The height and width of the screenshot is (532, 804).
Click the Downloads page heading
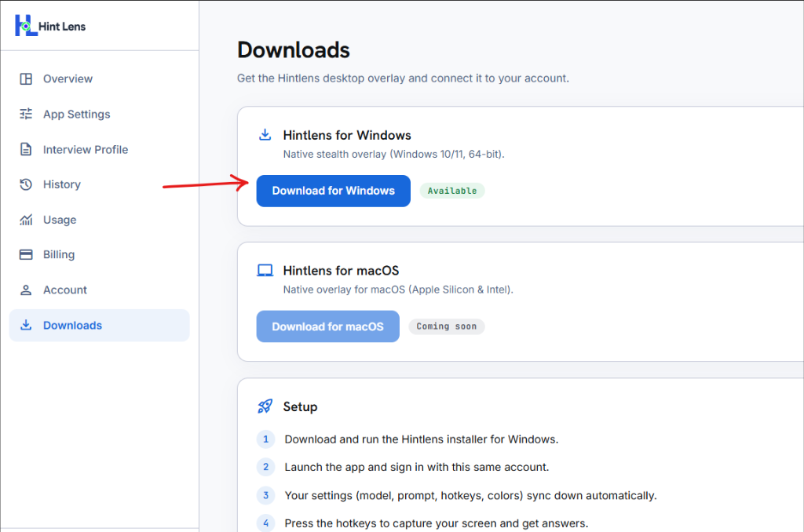294,50
